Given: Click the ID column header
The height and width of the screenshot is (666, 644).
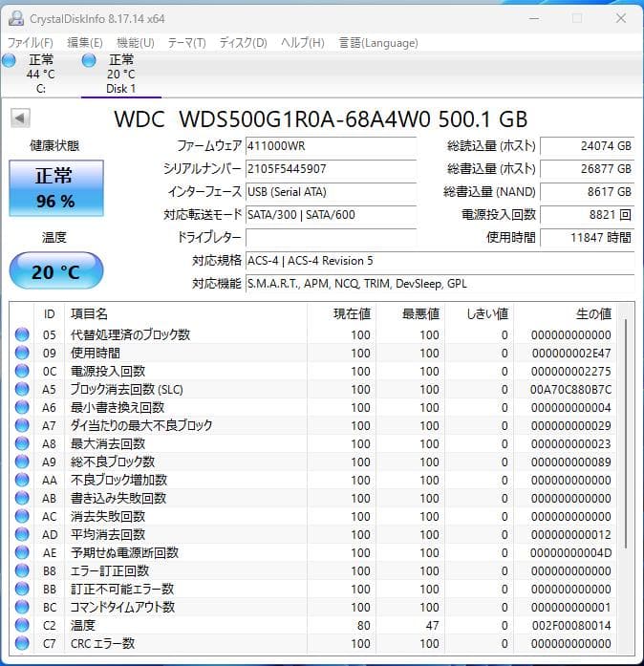Looking at the screenshot, I should point(50,313).
